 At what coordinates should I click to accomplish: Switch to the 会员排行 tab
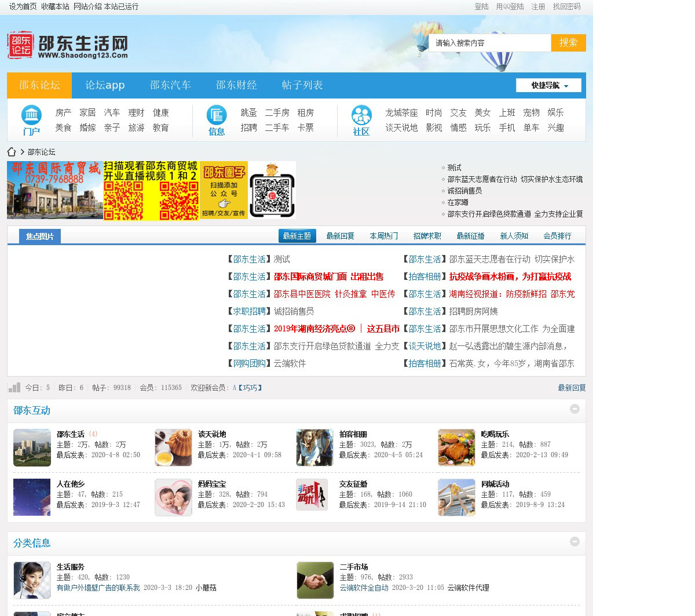[557, 236]
